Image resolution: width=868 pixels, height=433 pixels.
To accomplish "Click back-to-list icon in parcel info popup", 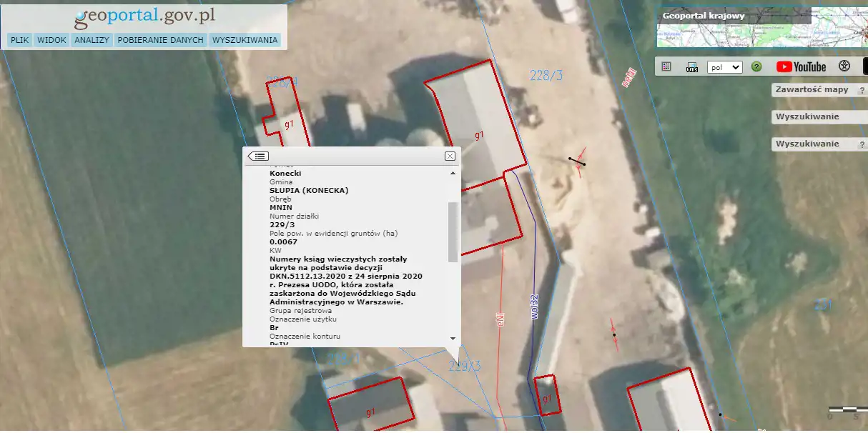I will click(x=259, y=156).
